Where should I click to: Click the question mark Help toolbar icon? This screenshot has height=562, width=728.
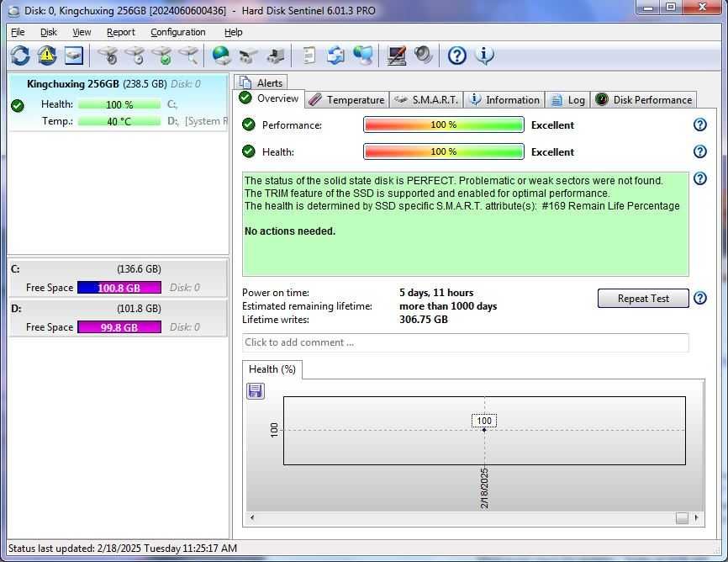click(x=456, y=56)
